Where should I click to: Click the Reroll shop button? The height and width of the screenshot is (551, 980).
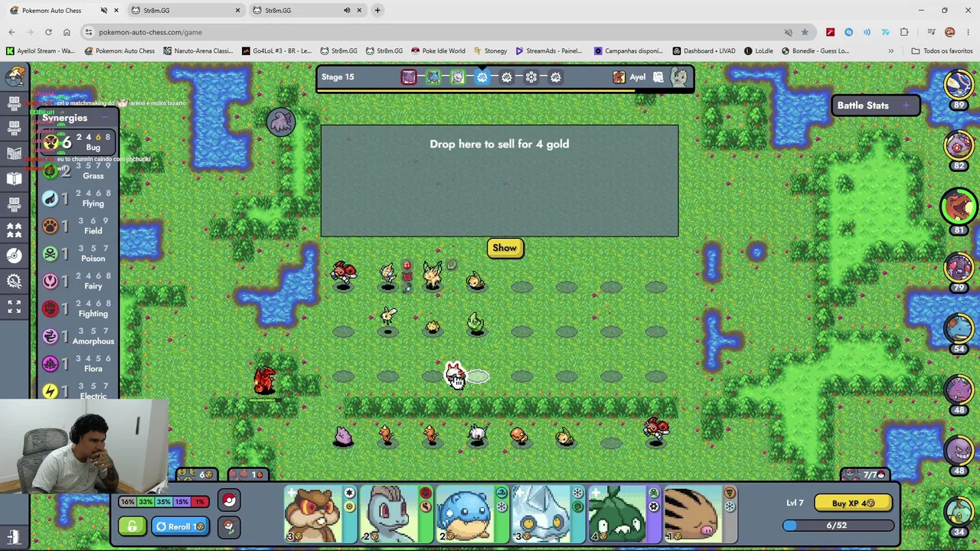181,527
